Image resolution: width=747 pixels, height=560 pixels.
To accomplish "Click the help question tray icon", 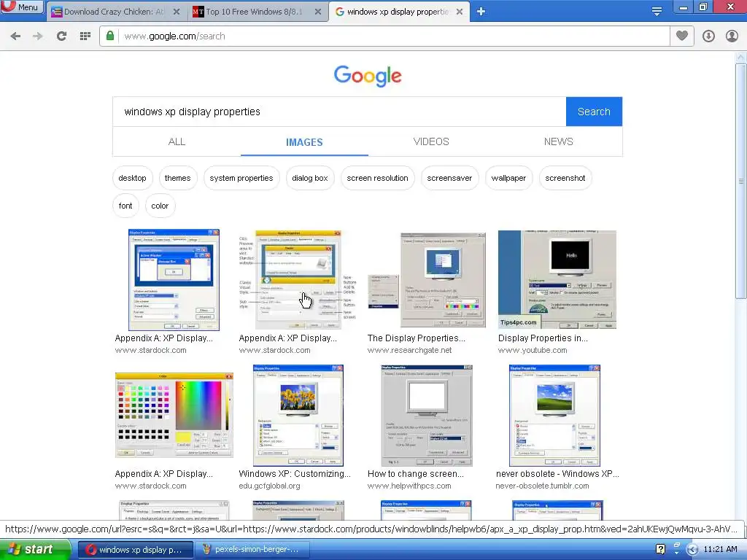I will pyautogui.click(x=660, y=550).
